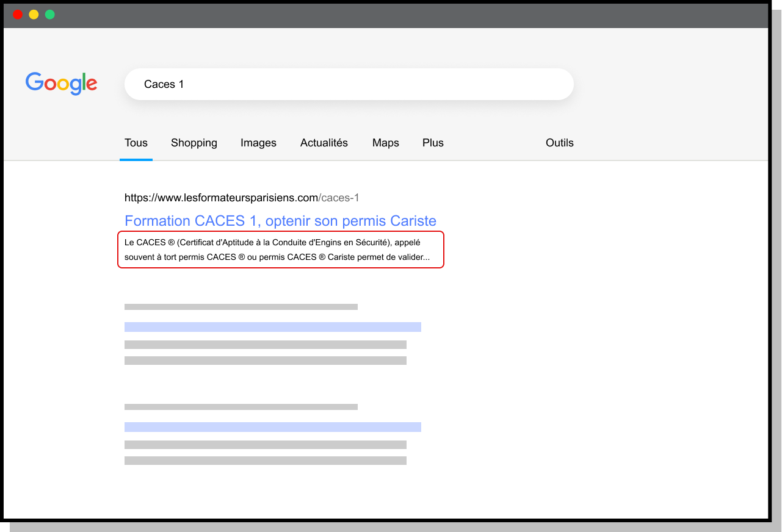Maximize the window with the green button
The width and height of the screenshot is (782, 532).
point(50,15)
